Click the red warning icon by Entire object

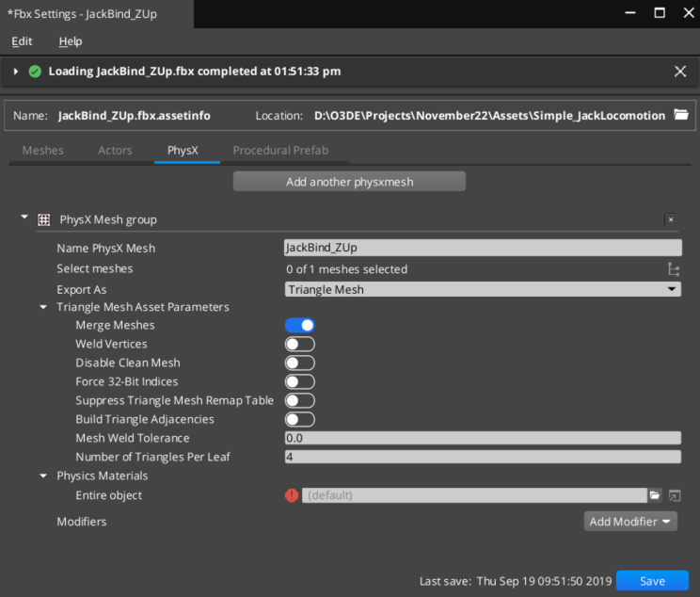click(292, 495)
